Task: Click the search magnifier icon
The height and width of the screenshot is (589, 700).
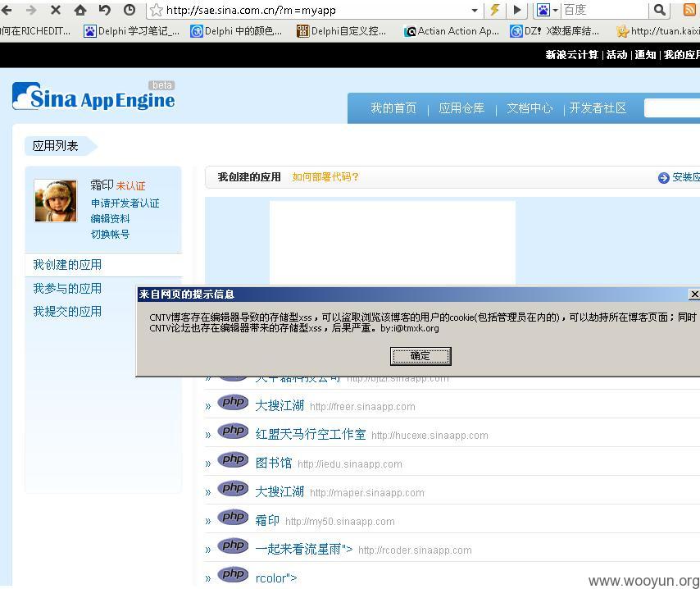Action: [659, 9]
